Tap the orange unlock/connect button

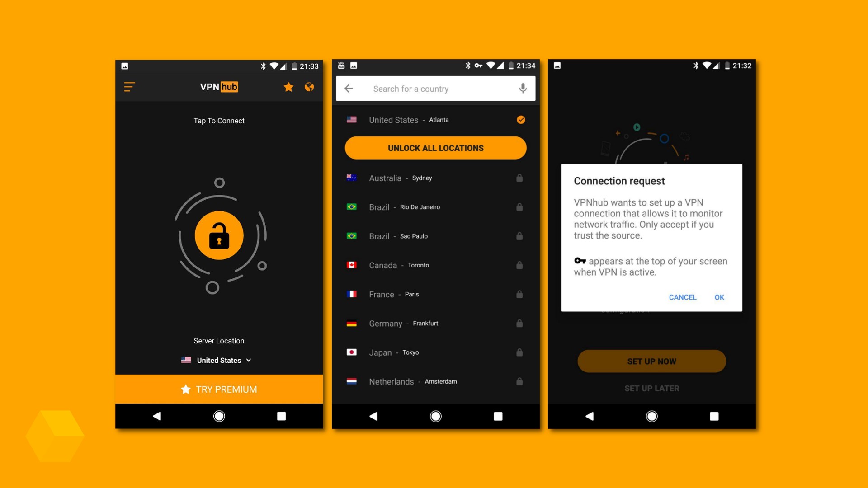[x=219, y=235]
